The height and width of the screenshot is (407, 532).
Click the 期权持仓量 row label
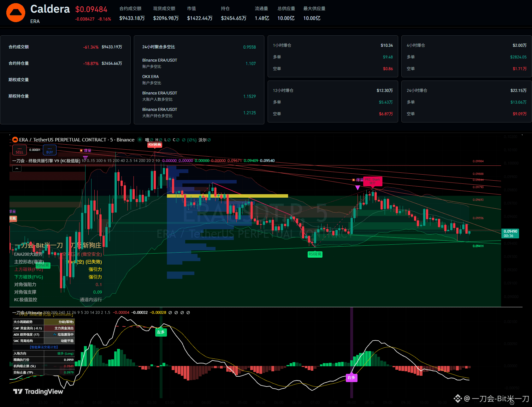pyautogui.click(x=19, y=96)
